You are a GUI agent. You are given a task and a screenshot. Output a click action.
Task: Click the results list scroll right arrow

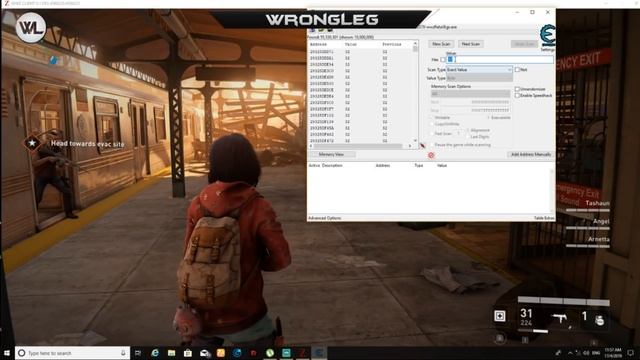pyautogui.click(x=410, y=146)
